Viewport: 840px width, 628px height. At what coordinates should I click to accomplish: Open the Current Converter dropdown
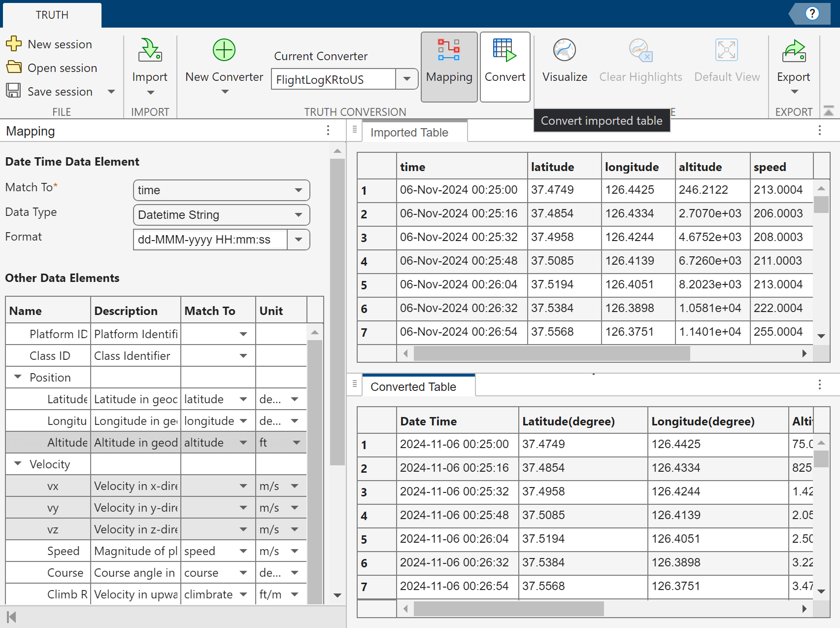click(x=407, y=79)
